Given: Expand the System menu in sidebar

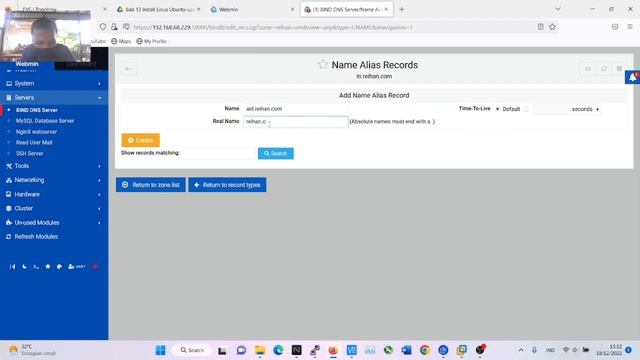Looking at the screenshot, I should (x=54, y=83).
